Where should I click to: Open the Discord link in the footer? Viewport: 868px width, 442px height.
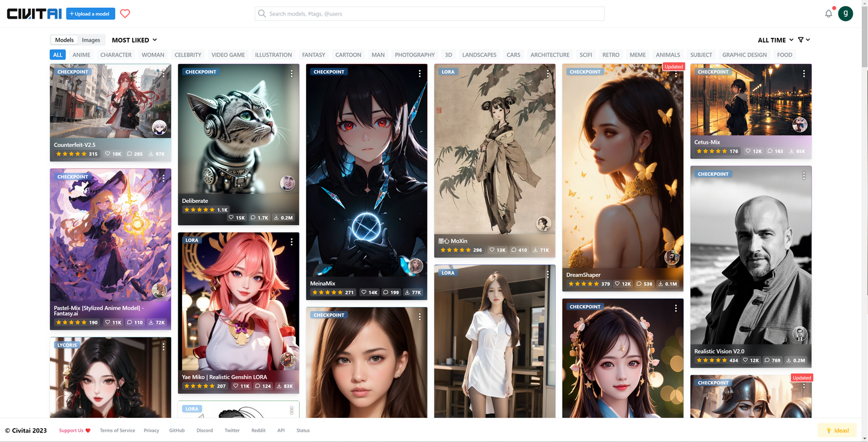[204, 430]
